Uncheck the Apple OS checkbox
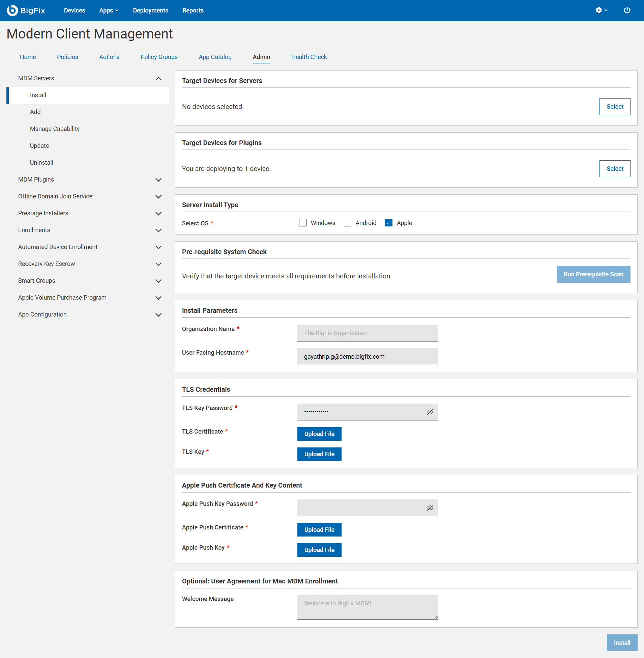The image size is (644, 658). [x=389, y=223]
